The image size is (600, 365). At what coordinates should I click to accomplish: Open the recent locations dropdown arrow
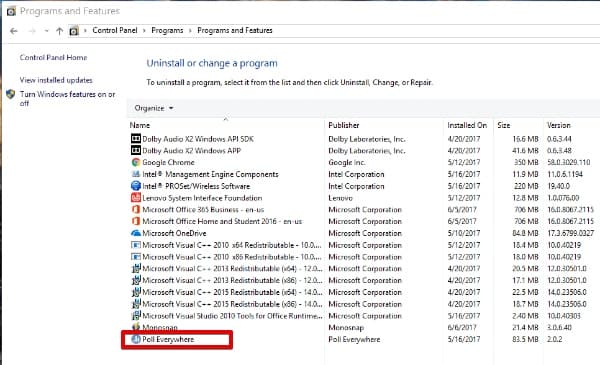(x=46, y=31)
